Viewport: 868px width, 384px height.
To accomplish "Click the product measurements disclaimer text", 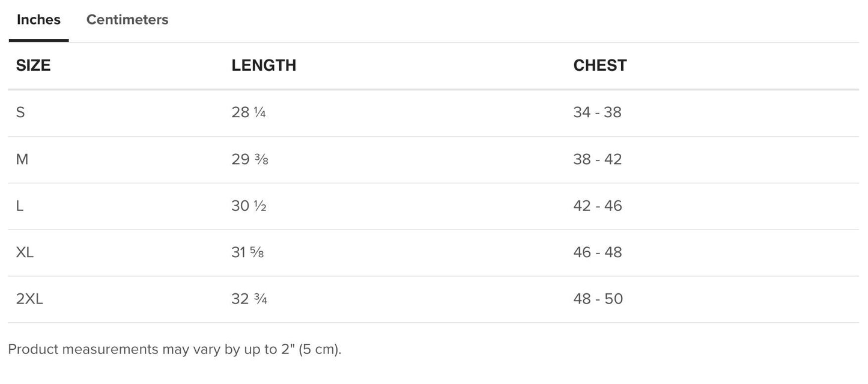I will click(174, 350).
